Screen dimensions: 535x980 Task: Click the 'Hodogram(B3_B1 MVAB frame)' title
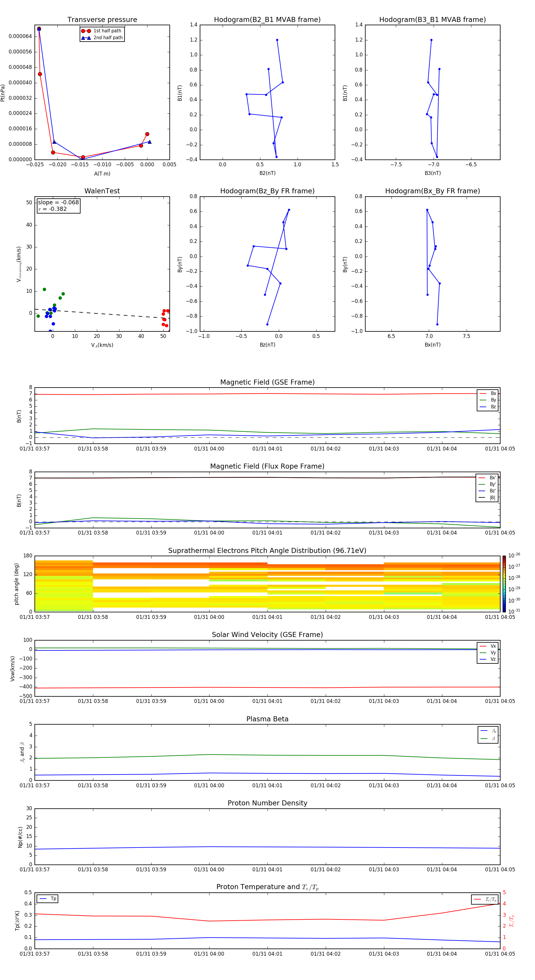point(432,20)
